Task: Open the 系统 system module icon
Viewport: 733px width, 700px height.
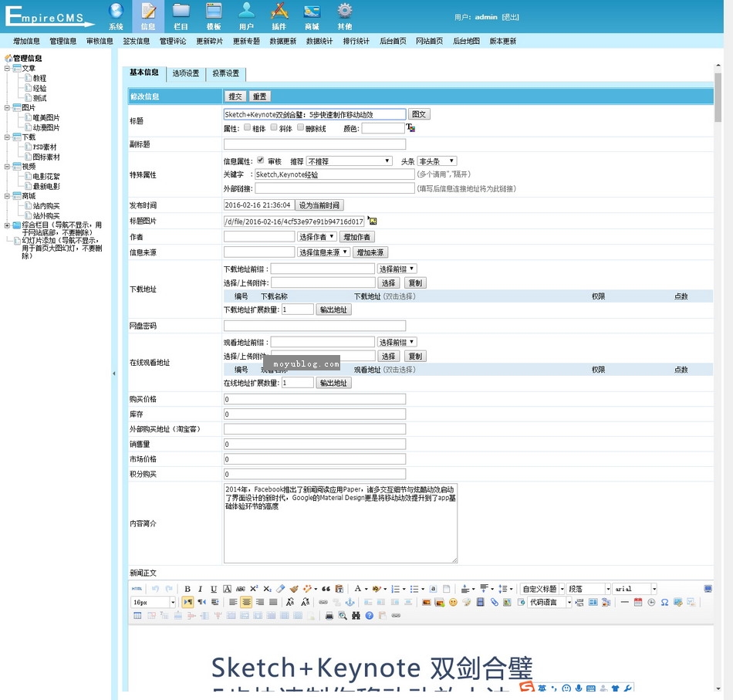Action: point(116,16)
